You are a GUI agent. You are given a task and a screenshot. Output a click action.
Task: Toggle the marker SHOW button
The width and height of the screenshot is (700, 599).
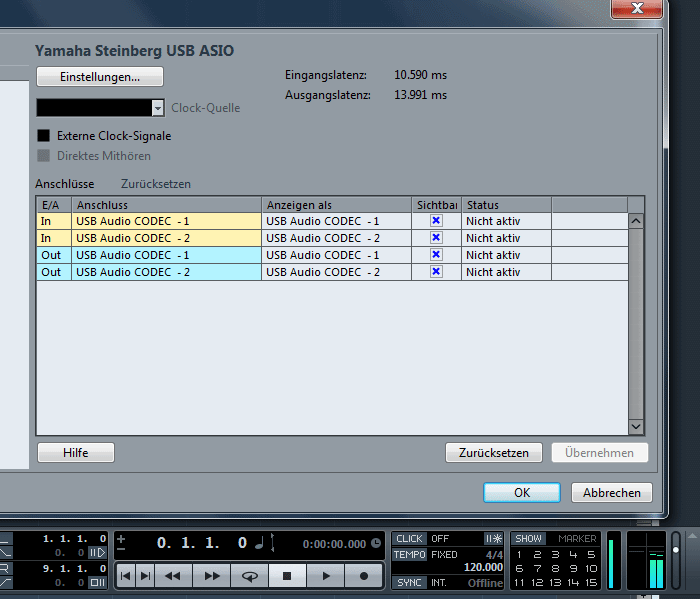pyautogui.click(x=529, y=539)
